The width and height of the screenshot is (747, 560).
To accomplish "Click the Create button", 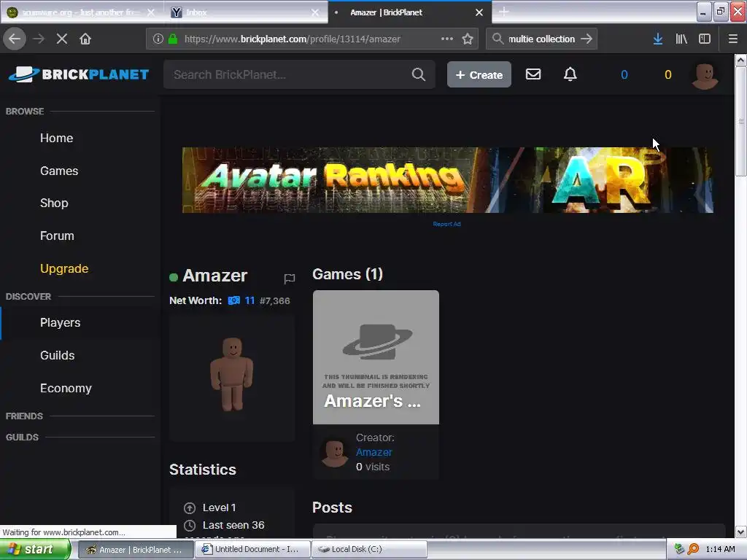I will pos(479,75).
